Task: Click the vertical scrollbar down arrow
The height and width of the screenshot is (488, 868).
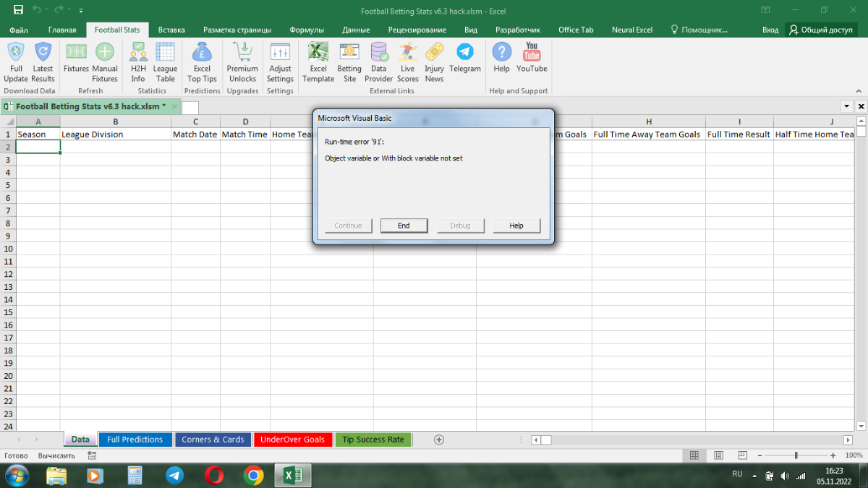Action: click(861, 427)
